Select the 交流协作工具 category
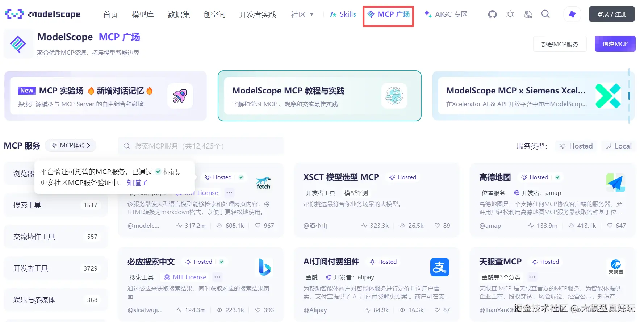The width and height of the screenshot is (644, 322). [56, 237]
